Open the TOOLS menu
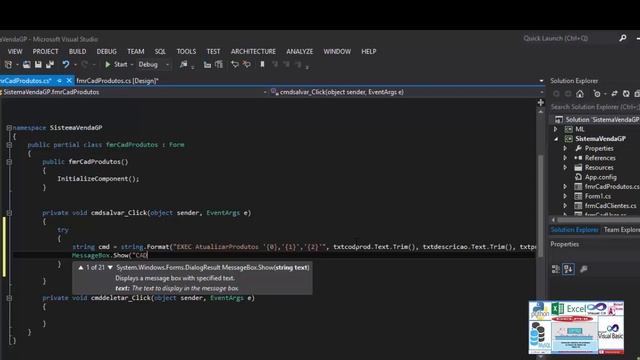The width and height of the screenshot is (640, 360). [x=186, y=51]
